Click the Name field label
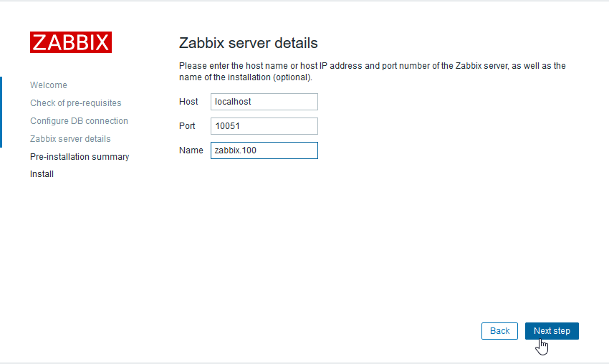The width and height of the screenshot is (609, 364). (x=191, y=150)
